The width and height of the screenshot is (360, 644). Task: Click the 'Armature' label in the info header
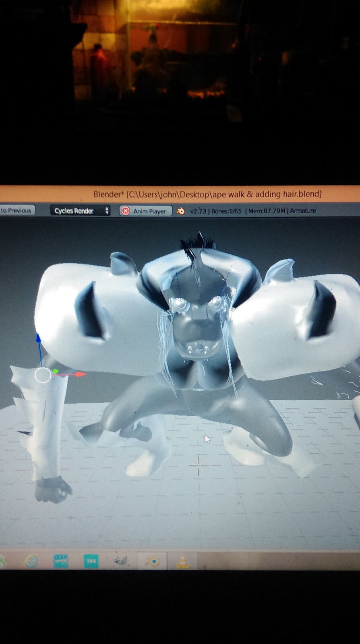pyautogui.click(x=303, y=211)
